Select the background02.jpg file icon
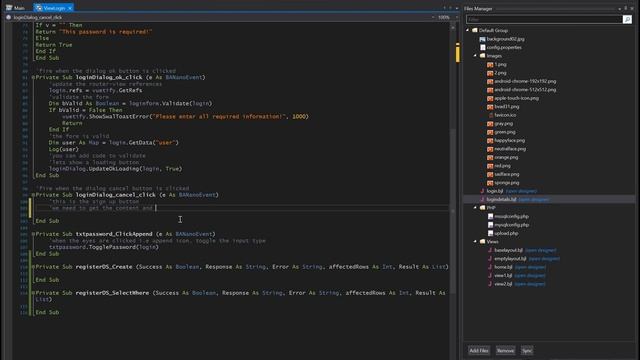Viewport: 640px width, 360px height. (482, 39)
